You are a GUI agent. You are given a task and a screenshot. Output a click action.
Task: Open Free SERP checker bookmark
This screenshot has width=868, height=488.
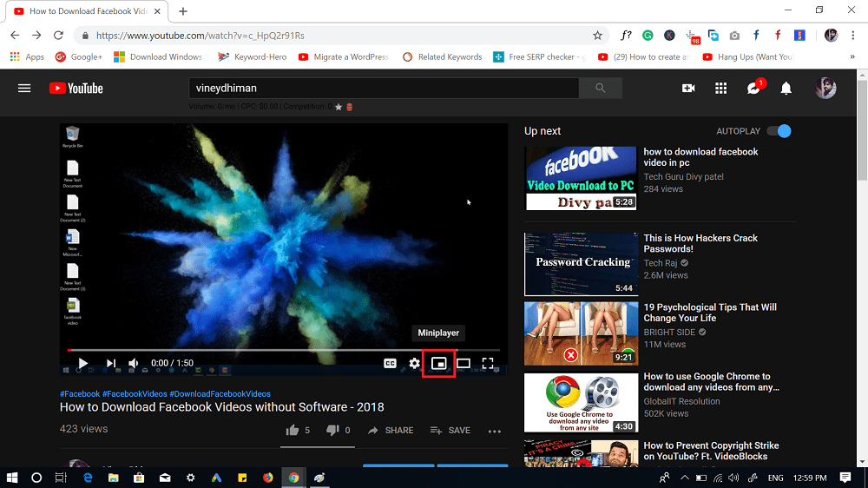point(540,57)
